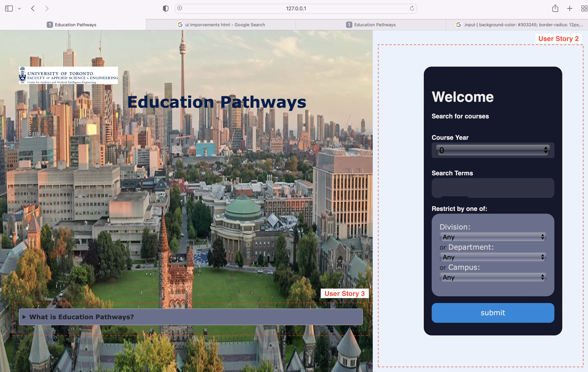
Task: Click the forward navigation arrow
Action: [47, 8]
